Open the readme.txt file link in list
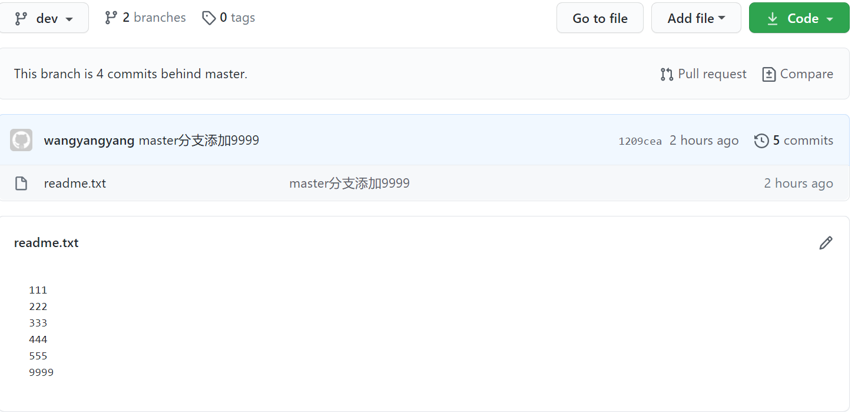 pyautogui.click(x=75, y=184)
